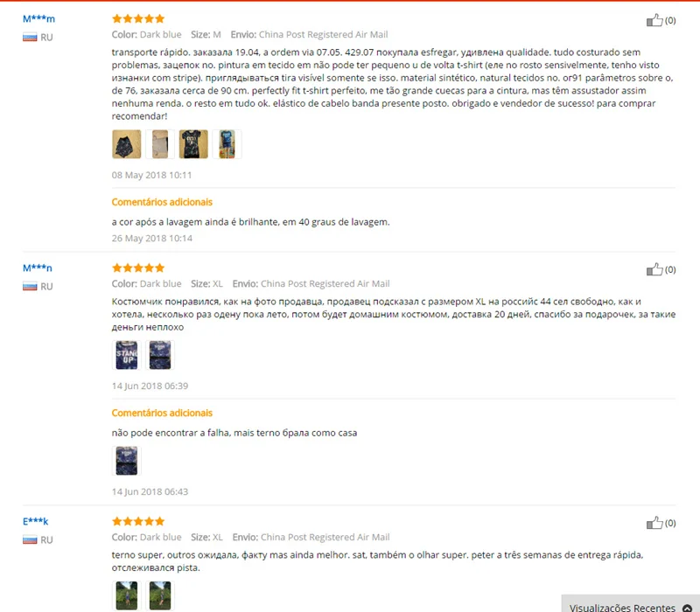
Task: Click thumbs-up icon on E***k's review
Action: [654, 523]
